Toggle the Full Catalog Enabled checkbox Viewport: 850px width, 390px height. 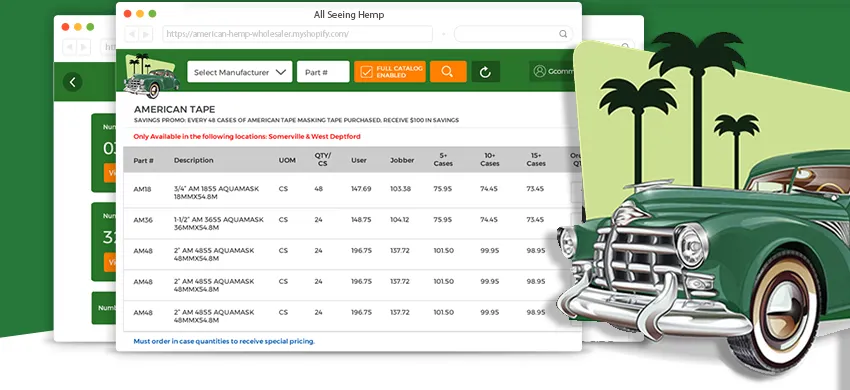tap(366, 72)
